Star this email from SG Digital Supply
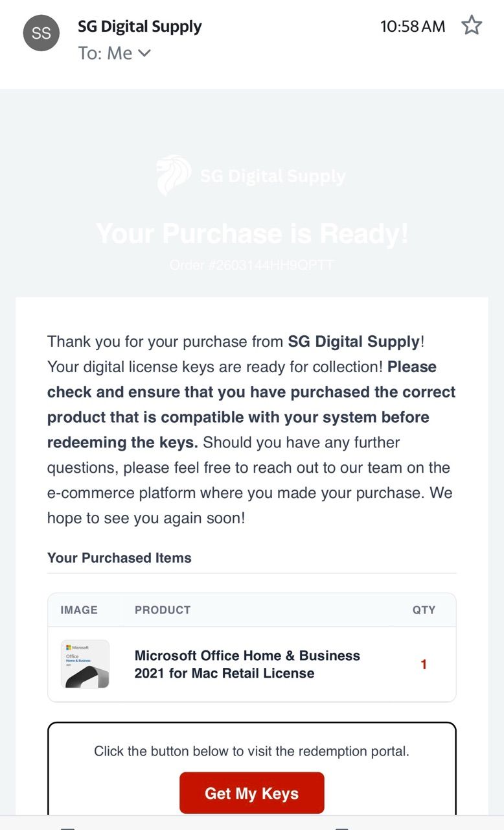The width and height of the screenshot is (504, 830). 472,26
